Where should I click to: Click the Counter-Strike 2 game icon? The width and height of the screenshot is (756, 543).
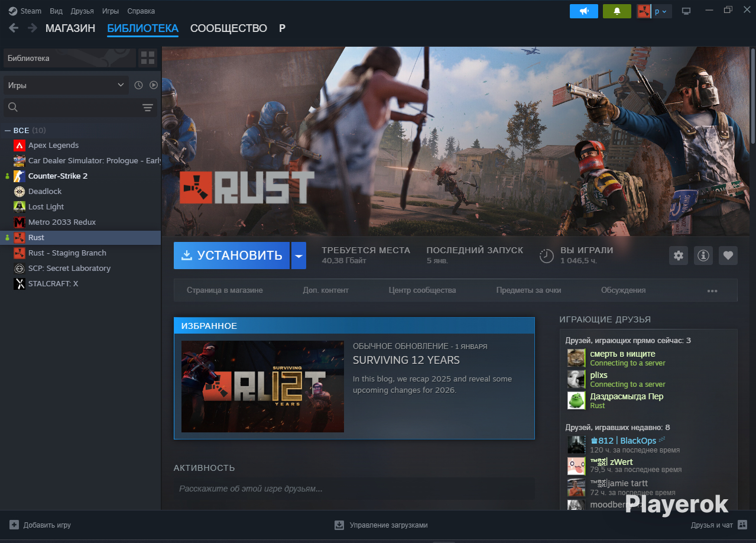click(20, 176)
